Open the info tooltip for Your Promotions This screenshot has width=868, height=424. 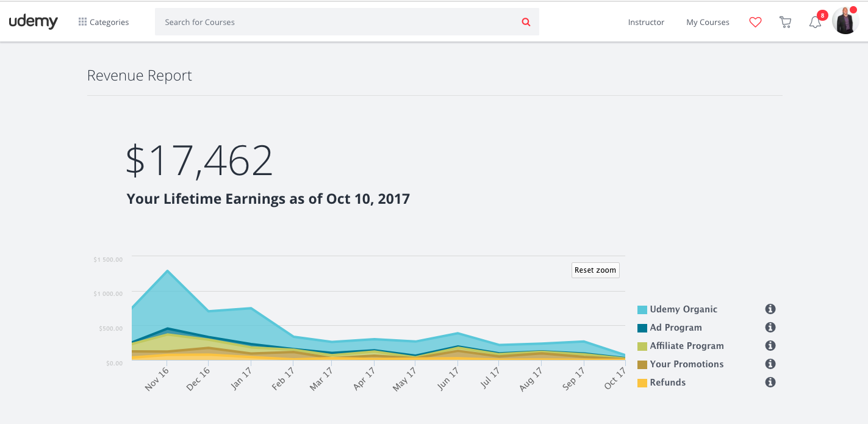[770, 364]
